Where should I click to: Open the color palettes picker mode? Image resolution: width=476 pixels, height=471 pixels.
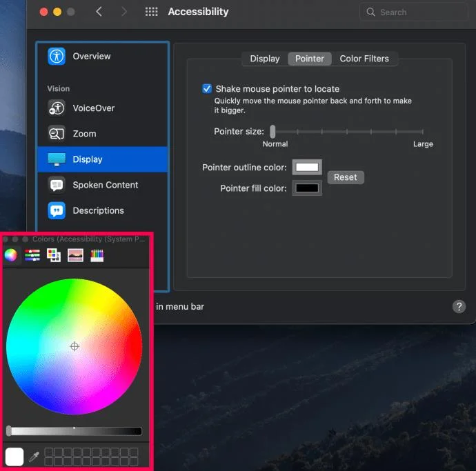tap(53, 255)
